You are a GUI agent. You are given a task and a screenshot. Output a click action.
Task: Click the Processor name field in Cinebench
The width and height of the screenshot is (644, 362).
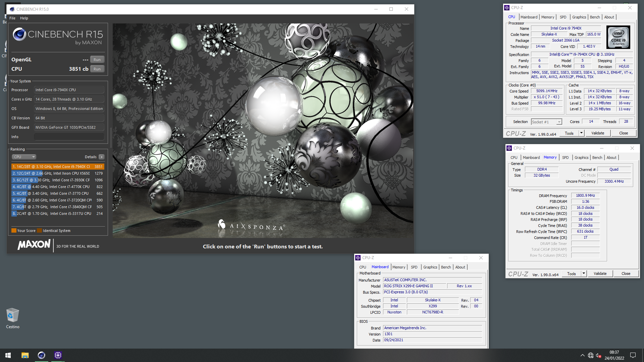click(x=69, y=90)
